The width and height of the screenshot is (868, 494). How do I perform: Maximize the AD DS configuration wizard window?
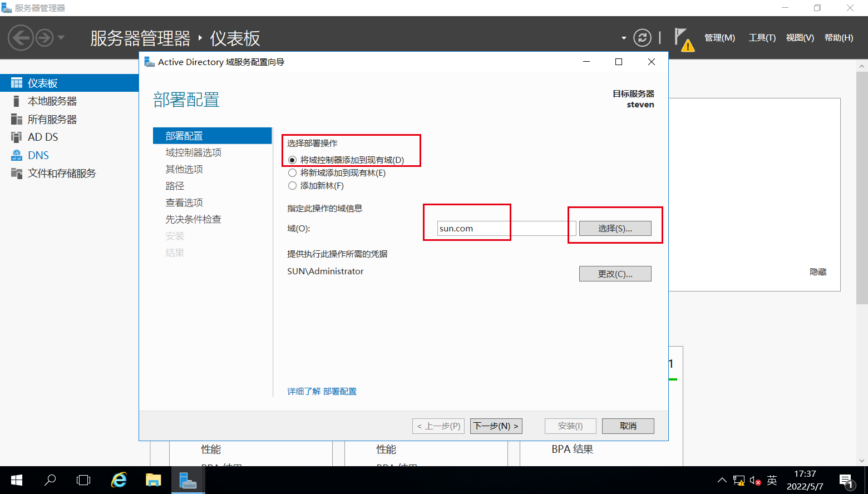click(619, 62)
